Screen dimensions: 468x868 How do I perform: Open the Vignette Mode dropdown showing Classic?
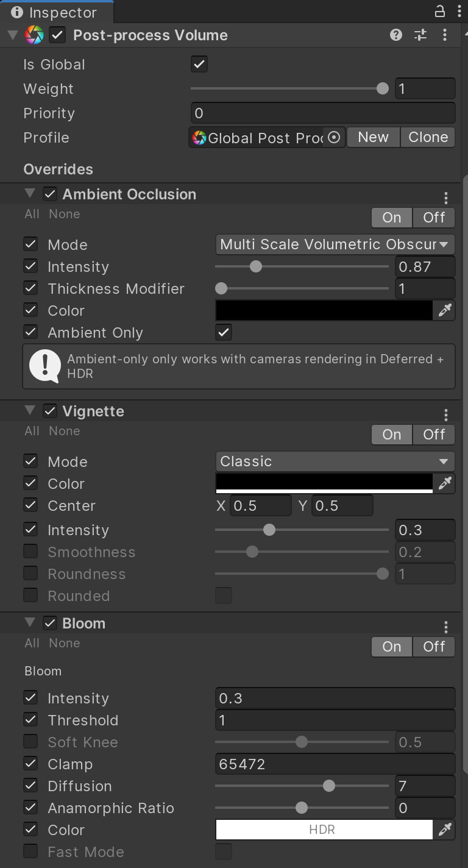(335, 461)
